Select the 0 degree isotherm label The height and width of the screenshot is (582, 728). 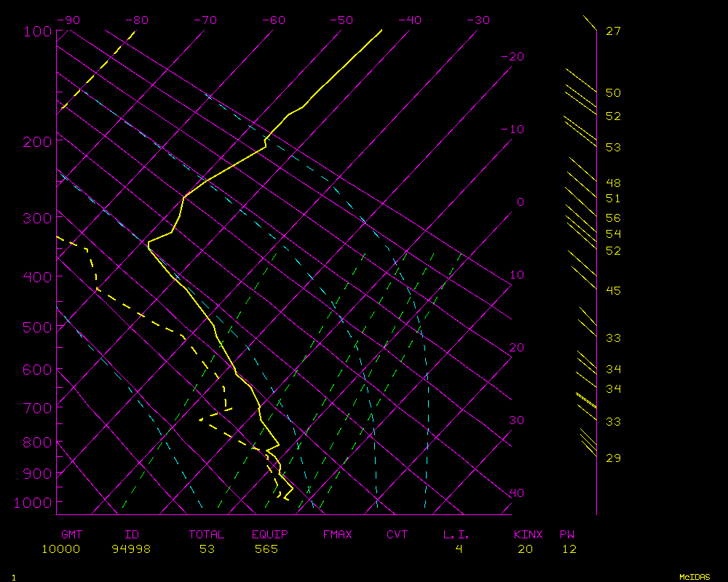520,202
